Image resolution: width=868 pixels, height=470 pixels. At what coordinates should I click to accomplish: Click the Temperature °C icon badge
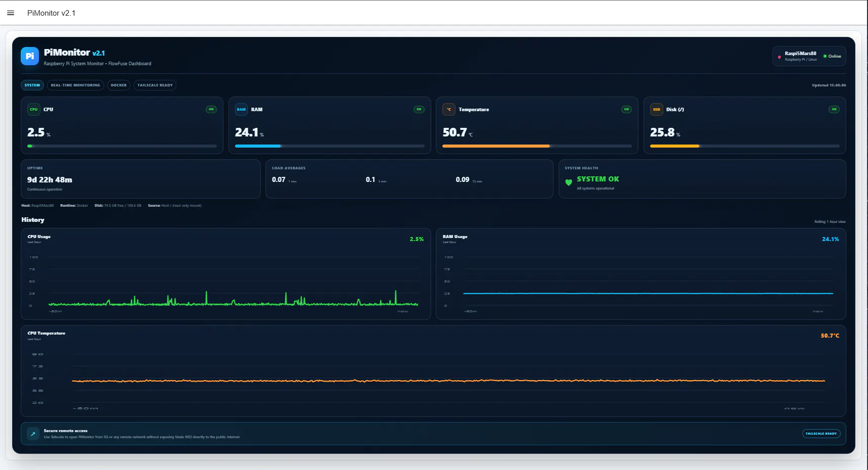(x=449, y=109)
